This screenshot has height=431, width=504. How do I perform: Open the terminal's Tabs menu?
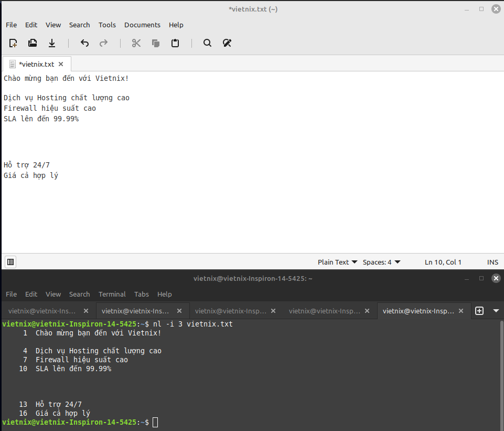point(142,294)
